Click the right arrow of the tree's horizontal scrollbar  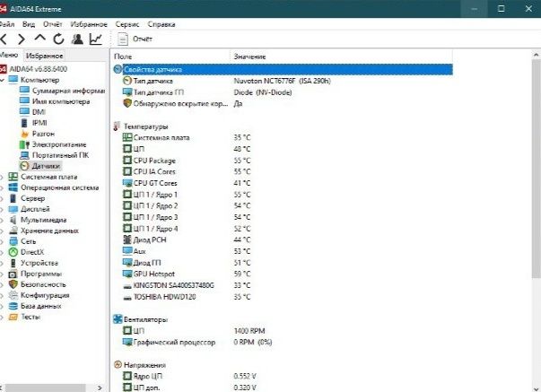[x=100, y=388]
